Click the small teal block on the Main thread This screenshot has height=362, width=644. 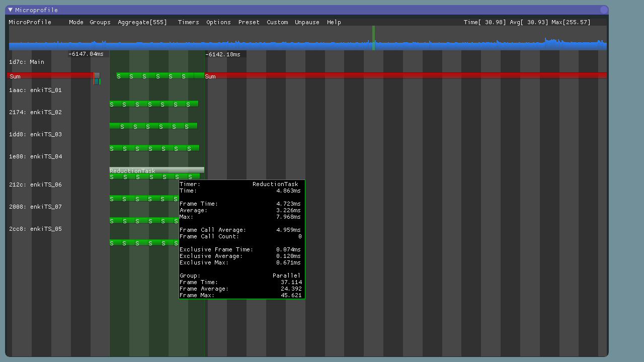click(97, 81)
